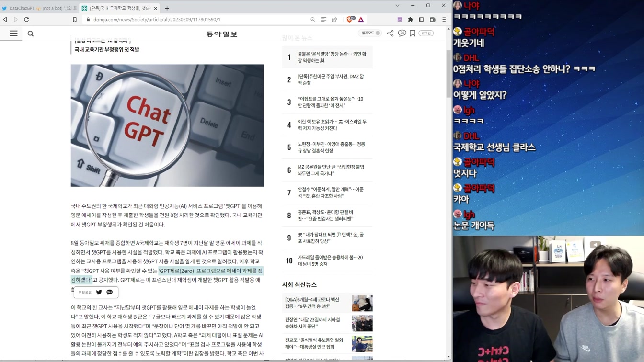
Task: Open the 전장연 내달 23일까지 지하철 article
Action: [x=312, y=323]
